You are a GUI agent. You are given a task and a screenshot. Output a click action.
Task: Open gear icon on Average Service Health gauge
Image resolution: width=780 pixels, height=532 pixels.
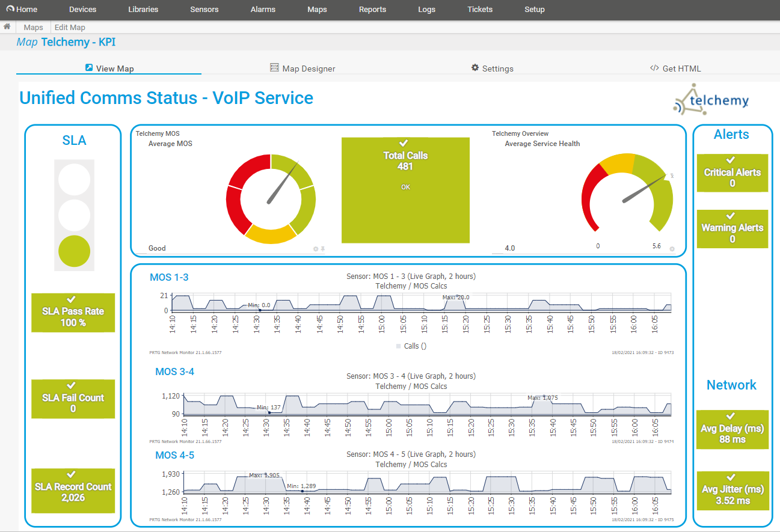click(x=672, y=249)
